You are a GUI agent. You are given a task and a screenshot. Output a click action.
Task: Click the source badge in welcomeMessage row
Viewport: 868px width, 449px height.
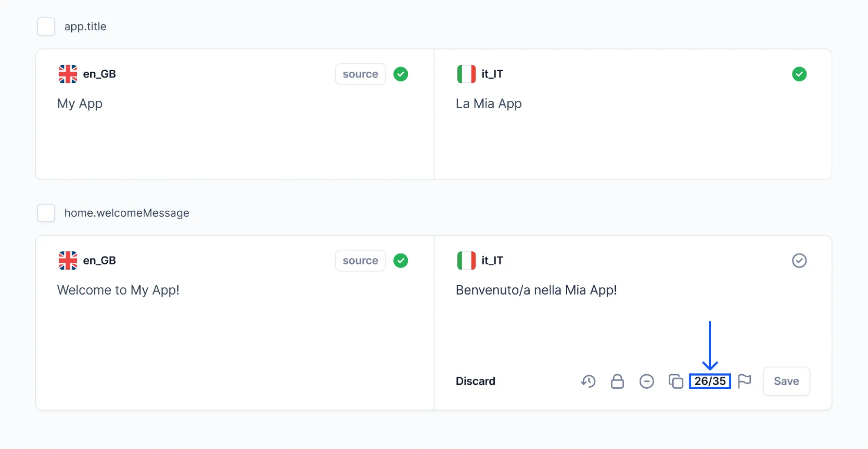point(360,261)
